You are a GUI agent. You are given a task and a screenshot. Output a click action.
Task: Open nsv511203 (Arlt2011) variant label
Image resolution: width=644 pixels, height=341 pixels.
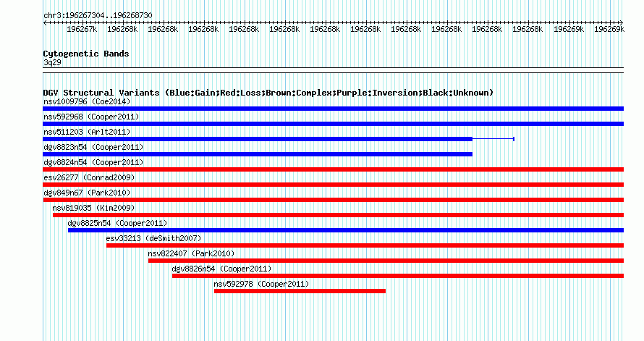(87, 132)
